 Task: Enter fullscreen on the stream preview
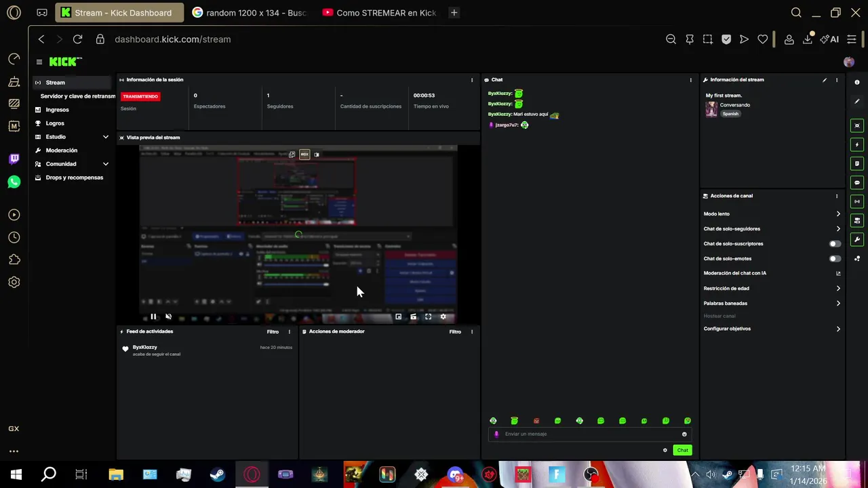[x=428, y=317]
